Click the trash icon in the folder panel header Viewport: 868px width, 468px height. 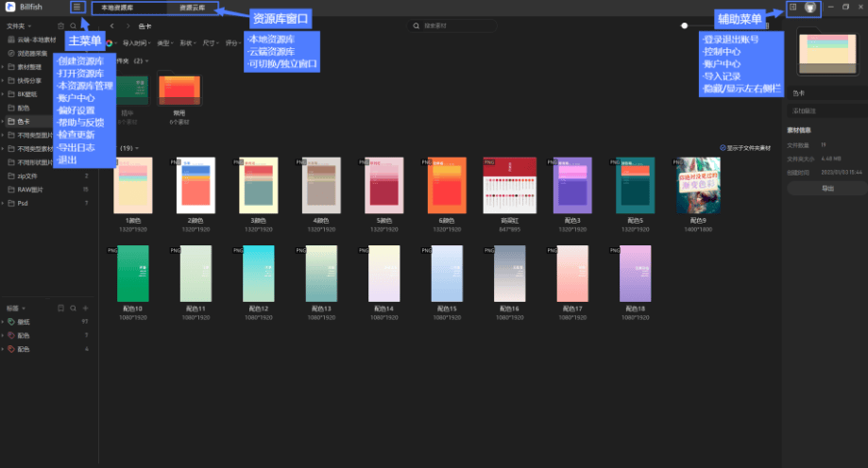[61, 26]
